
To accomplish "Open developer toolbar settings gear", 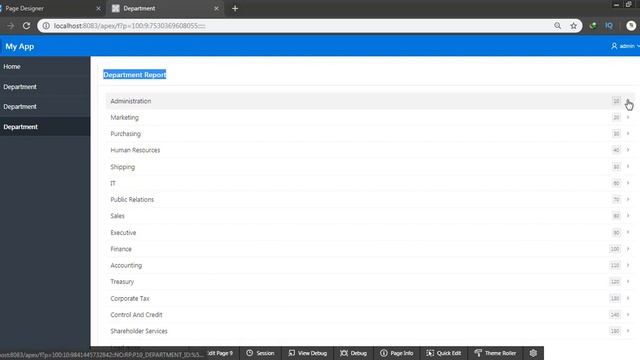I will pyautogui.click(x=533, y=353).
